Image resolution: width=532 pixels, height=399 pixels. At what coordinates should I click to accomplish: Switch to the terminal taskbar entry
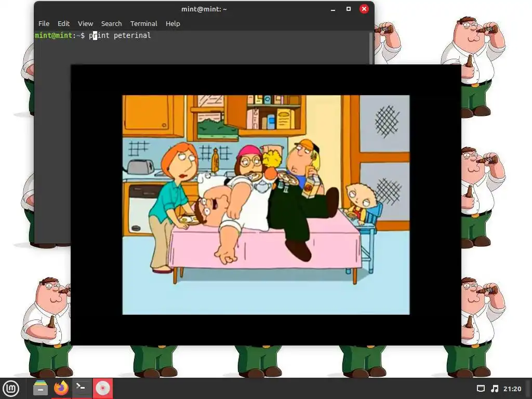pyautogui.click(x=82, y=389)
